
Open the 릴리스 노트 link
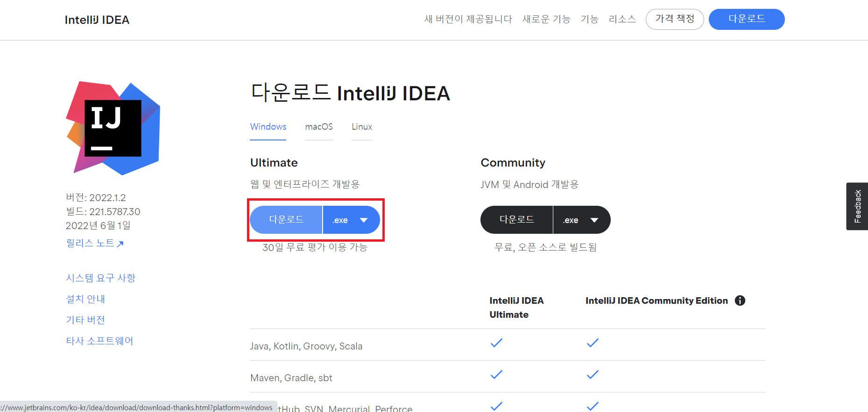pyautogui.click(x=95, y=243)
